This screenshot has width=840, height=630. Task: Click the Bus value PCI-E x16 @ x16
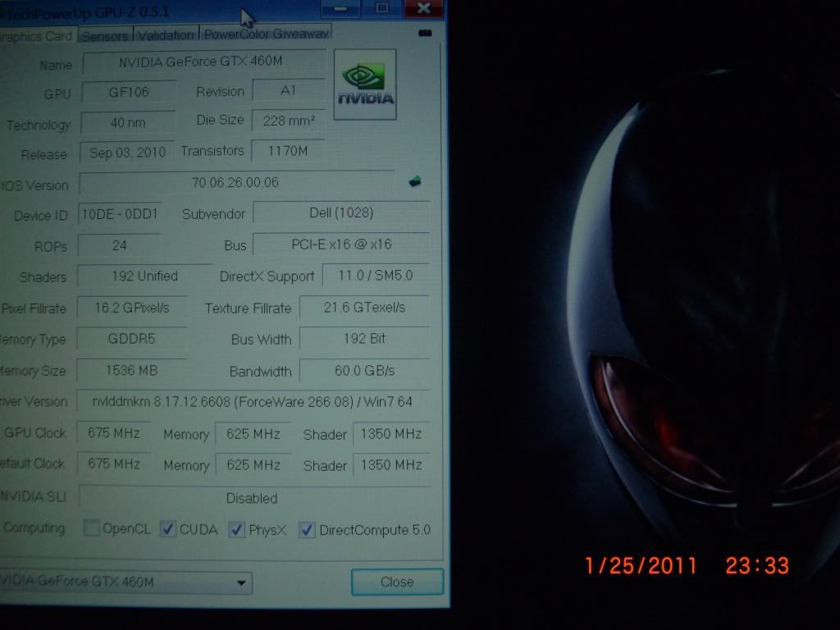[x=341, y=244]
